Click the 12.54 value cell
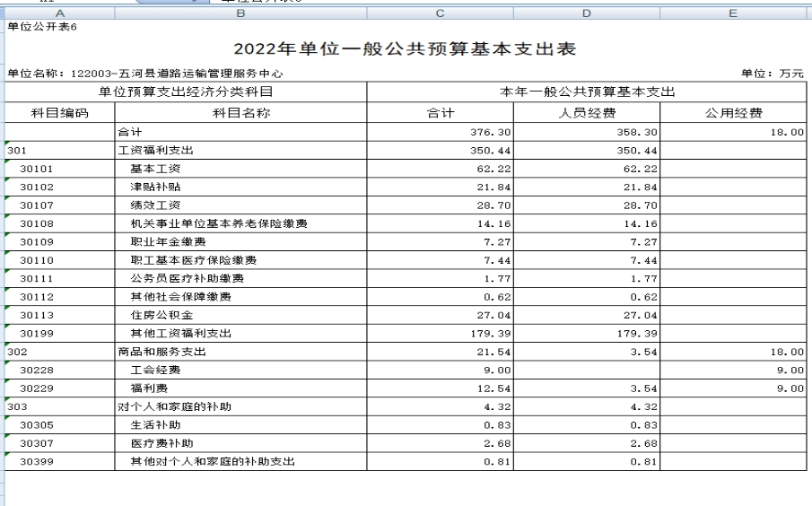Viewport: 812px width, 506px height. 441,388
